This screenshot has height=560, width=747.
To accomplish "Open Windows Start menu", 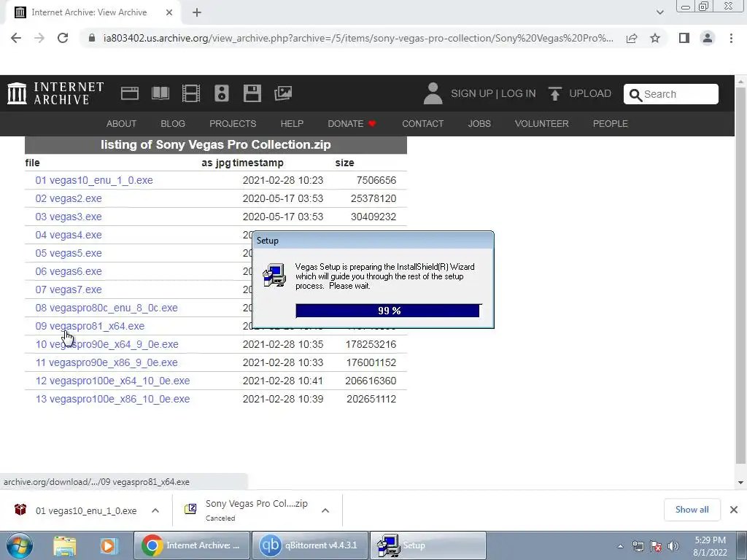I will pyautogui.click(x=20, y=545).
